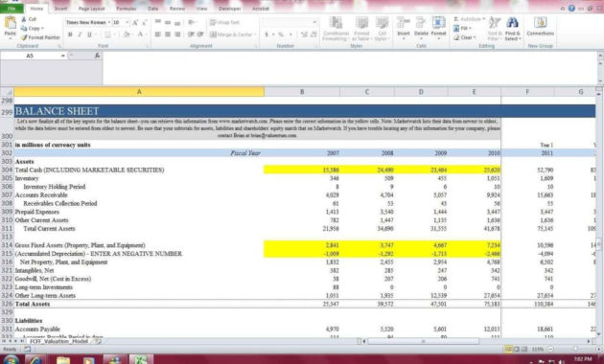Open the Fill dropdown
The image size is (604, 364).
(463, 28)
